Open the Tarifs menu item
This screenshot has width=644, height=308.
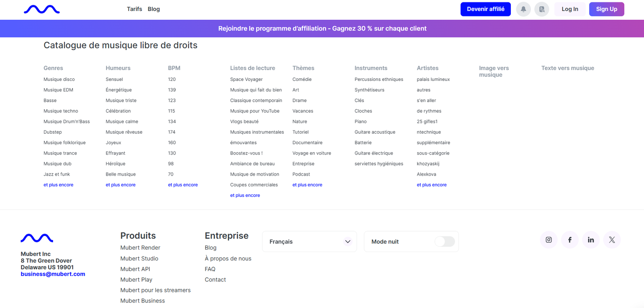click(134, 9)
